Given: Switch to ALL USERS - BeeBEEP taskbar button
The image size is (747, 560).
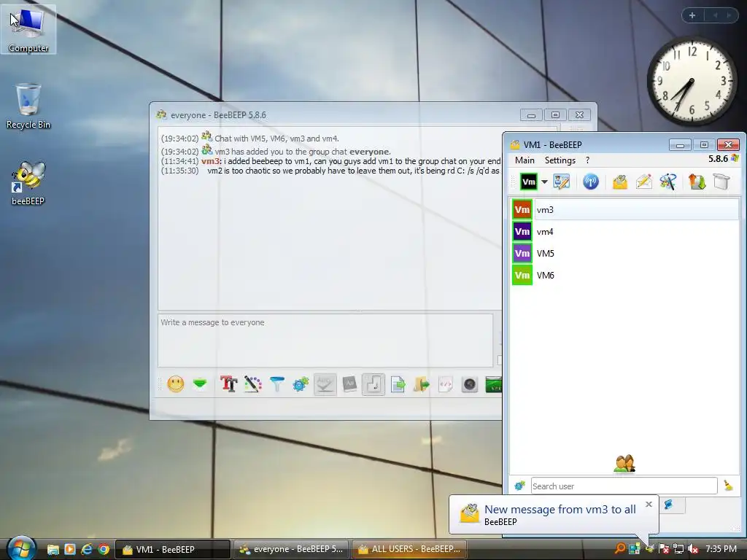Looking at the screenshot, I should [409, 550].
